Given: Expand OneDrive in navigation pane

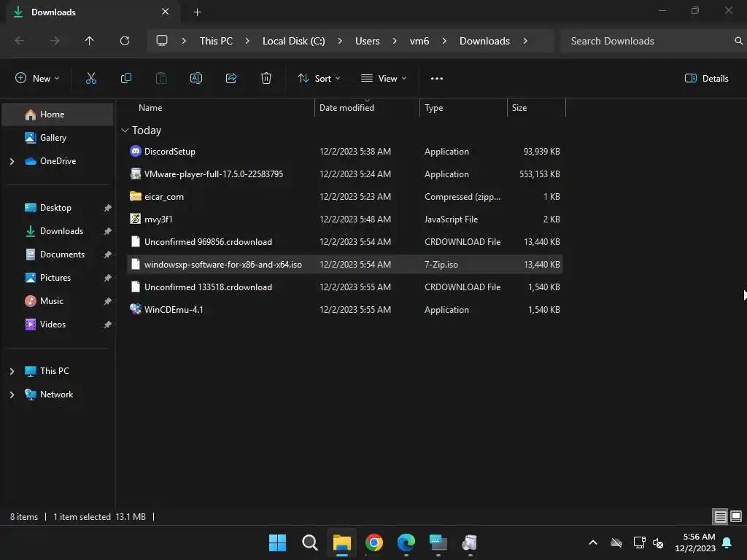Looking at the screenshot, I should point(12,161).
